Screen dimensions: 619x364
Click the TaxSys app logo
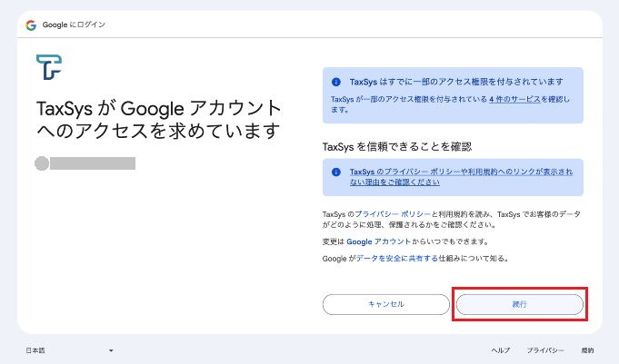tap(49, 67)
